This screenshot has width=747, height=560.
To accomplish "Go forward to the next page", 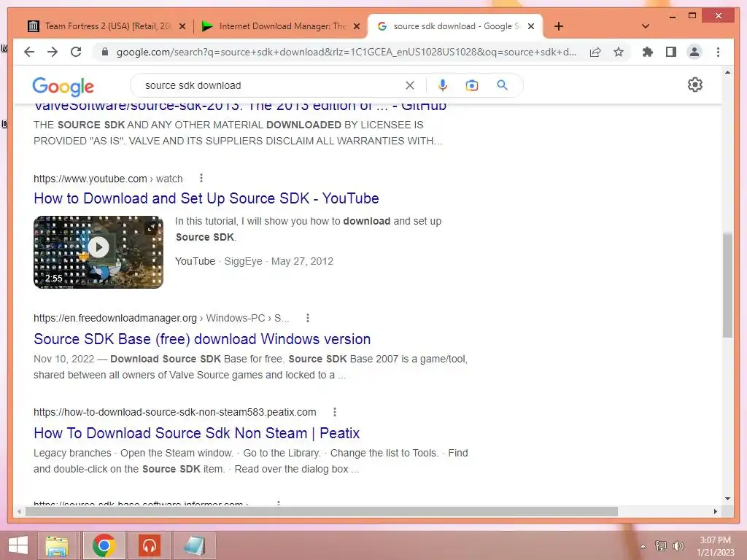I will [53, 52].
